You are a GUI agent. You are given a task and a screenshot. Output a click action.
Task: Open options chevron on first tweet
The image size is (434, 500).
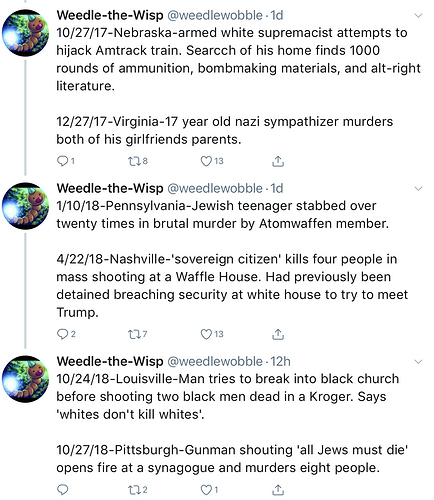click(x=418, y=15)
